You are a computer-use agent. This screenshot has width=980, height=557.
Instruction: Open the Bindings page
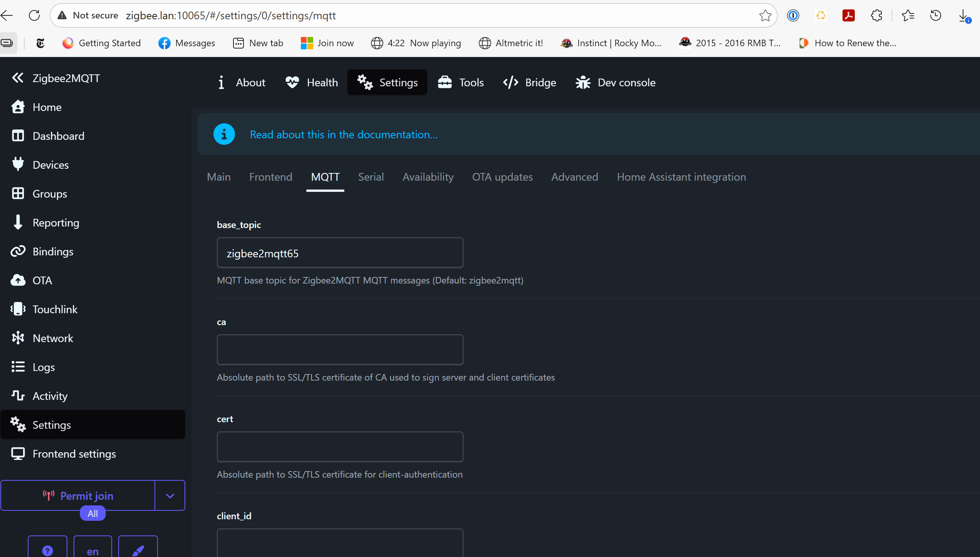pyautogui.click(x=52, y=252)
